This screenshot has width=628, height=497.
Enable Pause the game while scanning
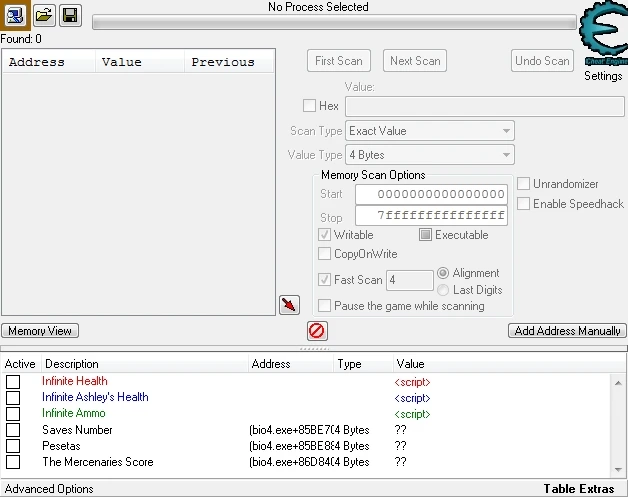click(x=324, y=306)
